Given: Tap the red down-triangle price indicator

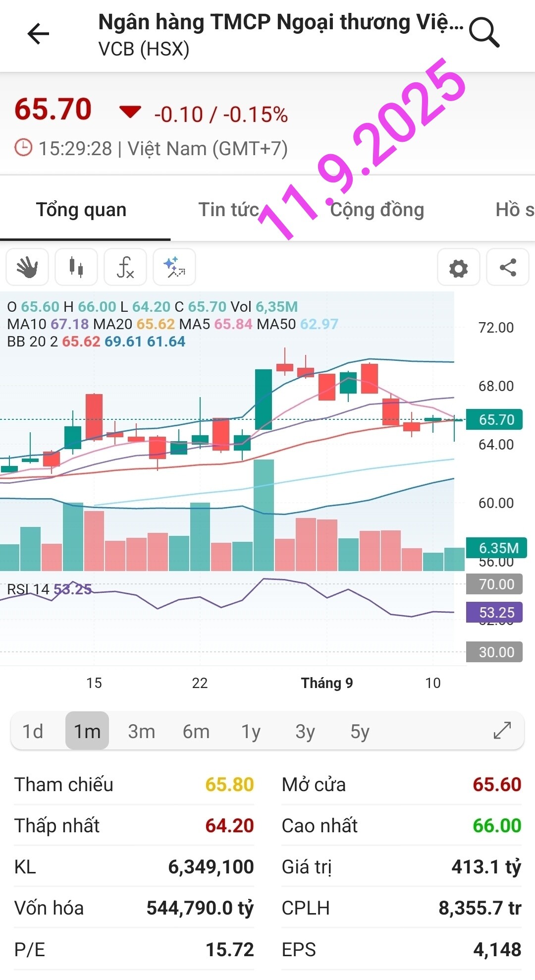Looking at the screenshot, I should coord(130,112).
